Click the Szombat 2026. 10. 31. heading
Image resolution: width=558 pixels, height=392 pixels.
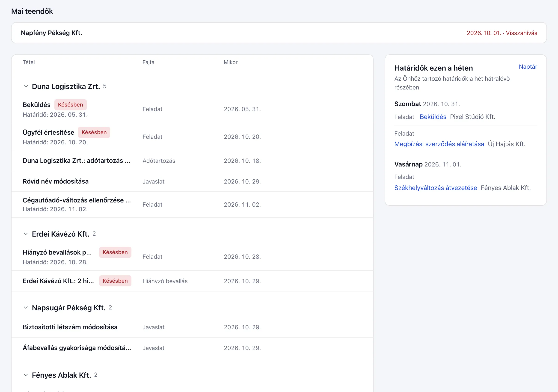pos(427,104)
